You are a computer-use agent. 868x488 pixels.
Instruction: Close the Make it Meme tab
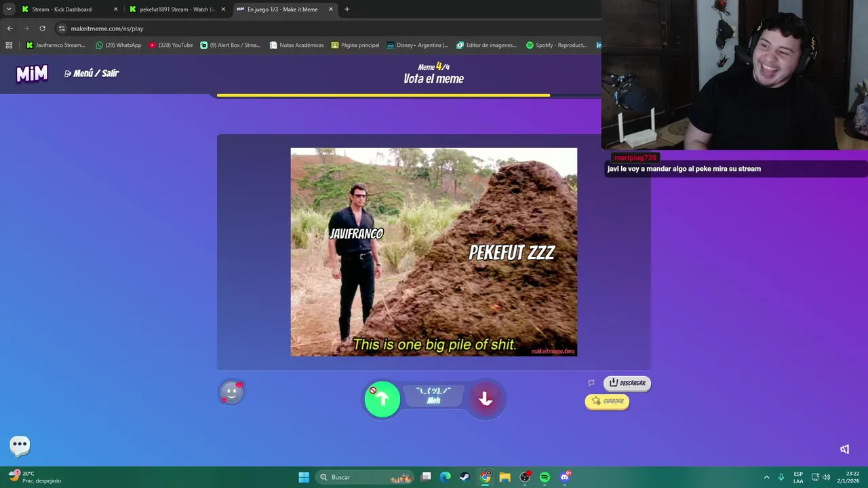331,9
